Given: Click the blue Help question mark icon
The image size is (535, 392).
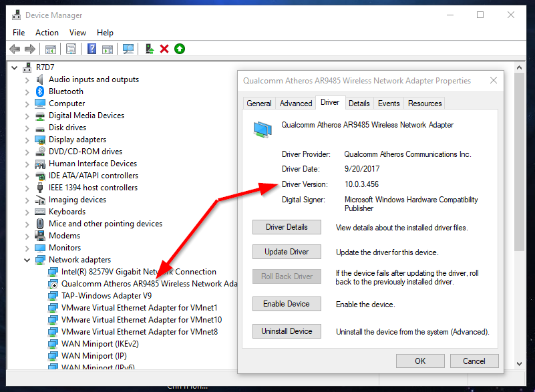Looking at the screenshot, I should (x=92, y=49).
